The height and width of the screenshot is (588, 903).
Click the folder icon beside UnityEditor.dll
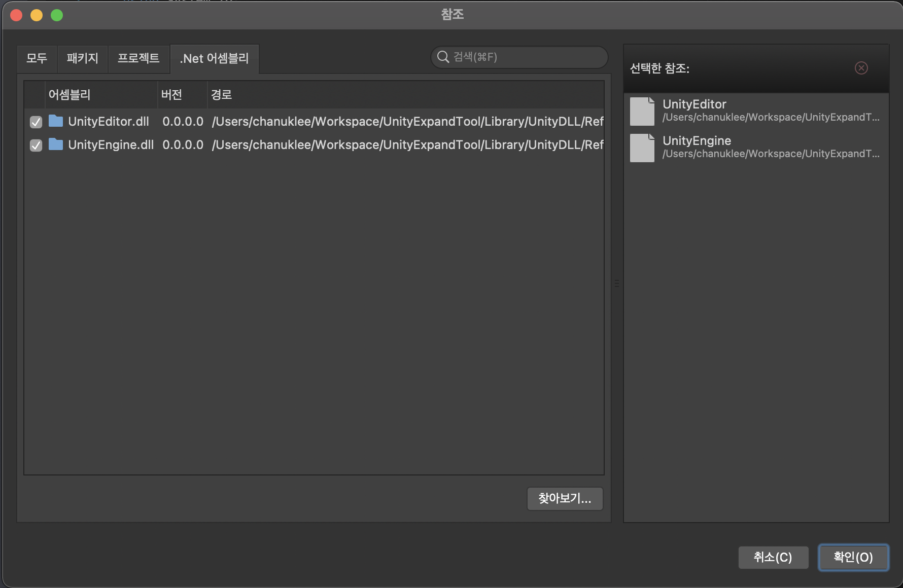[56, 121]
